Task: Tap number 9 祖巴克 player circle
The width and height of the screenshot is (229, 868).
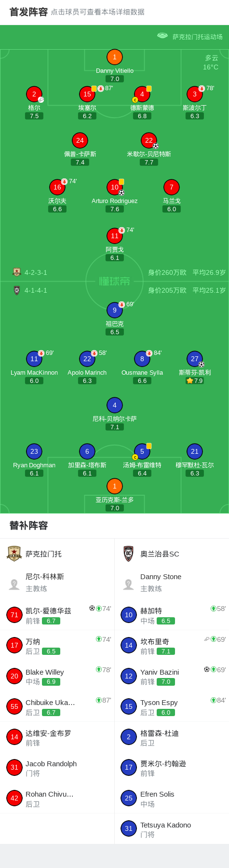Action: pos(115,311)
